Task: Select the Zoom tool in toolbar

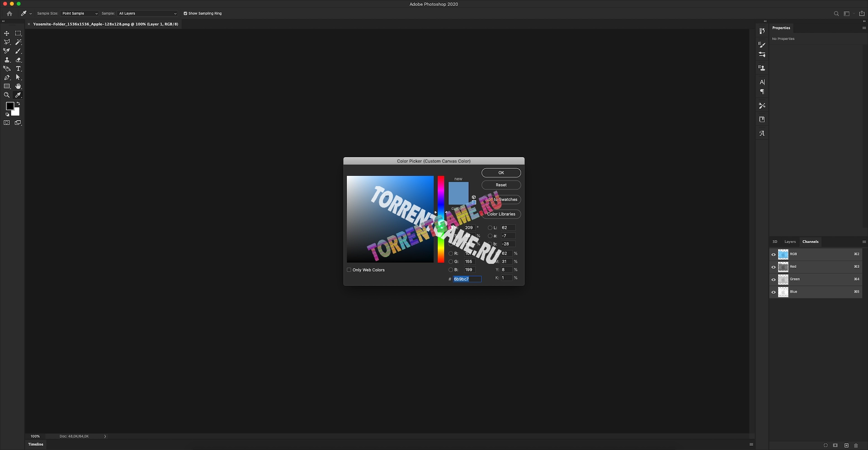Action: coord(7,95)
